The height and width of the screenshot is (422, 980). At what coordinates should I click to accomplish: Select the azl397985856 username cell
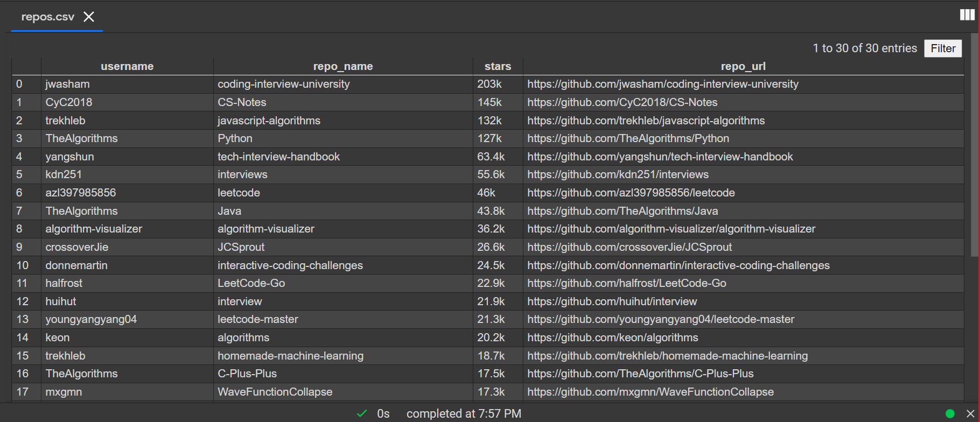pos(127,193)
